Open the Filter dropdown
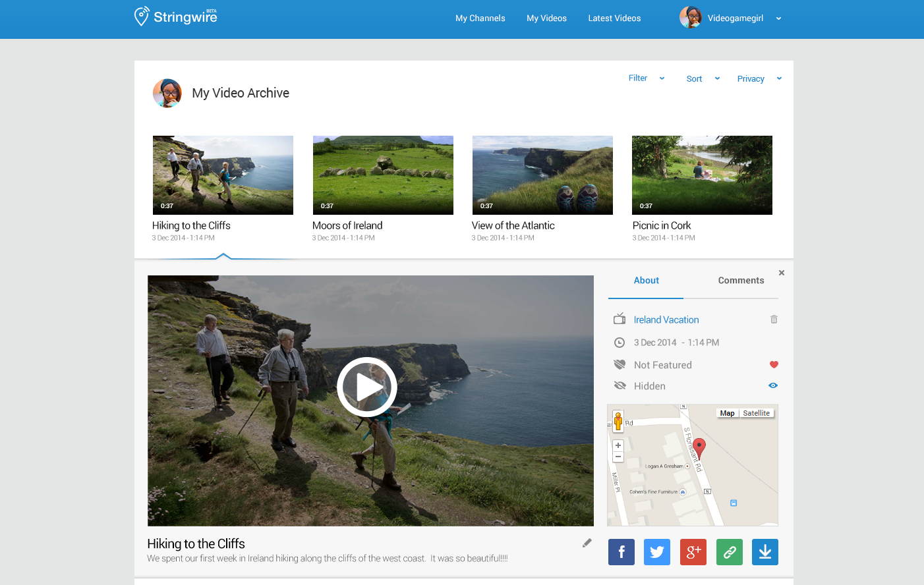The image size is (924, 585). pyautogui.click(x=646, y=78)
